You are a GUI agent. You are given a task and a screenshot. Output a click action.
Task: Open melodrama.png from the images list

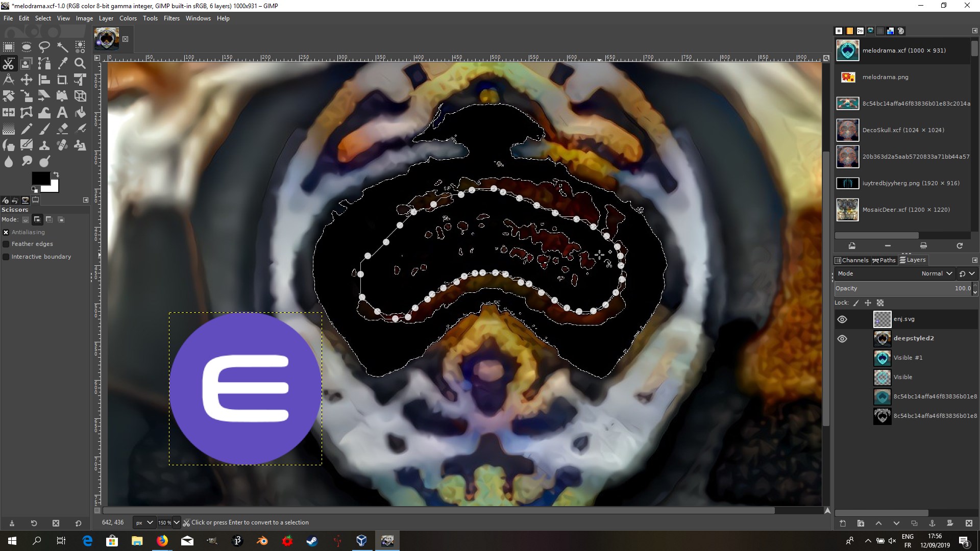pos(885,77)
